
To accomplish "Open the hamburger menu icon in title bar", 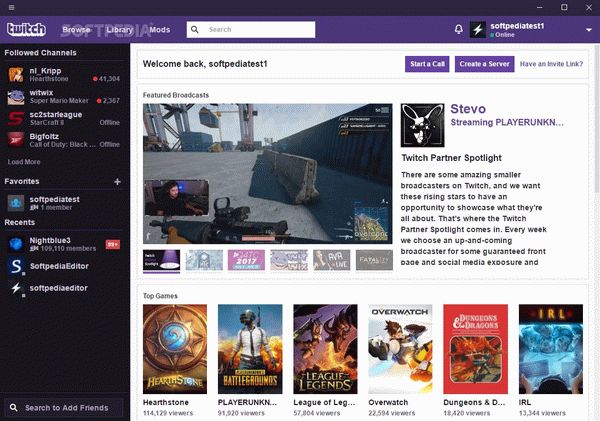I will 11,7.
